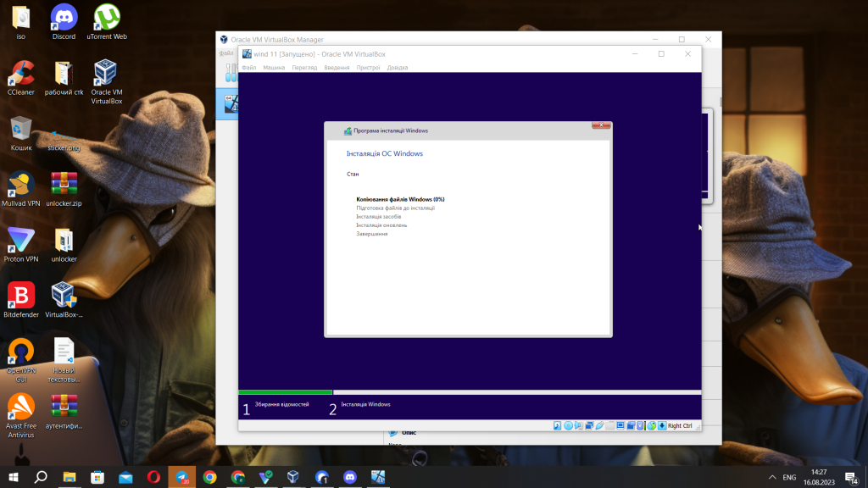Open the ENG language selector in the taskbar

788,477
